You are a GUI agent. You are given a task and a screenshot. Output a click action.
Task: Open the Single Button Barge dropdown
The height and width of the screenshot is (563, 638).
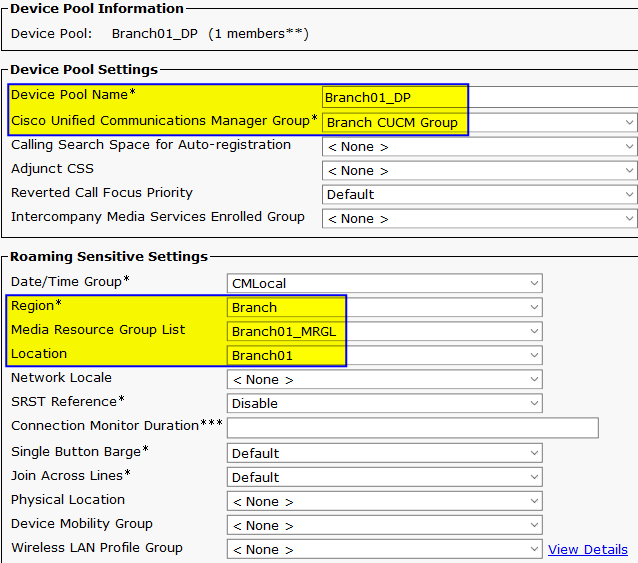click(385, 453)
